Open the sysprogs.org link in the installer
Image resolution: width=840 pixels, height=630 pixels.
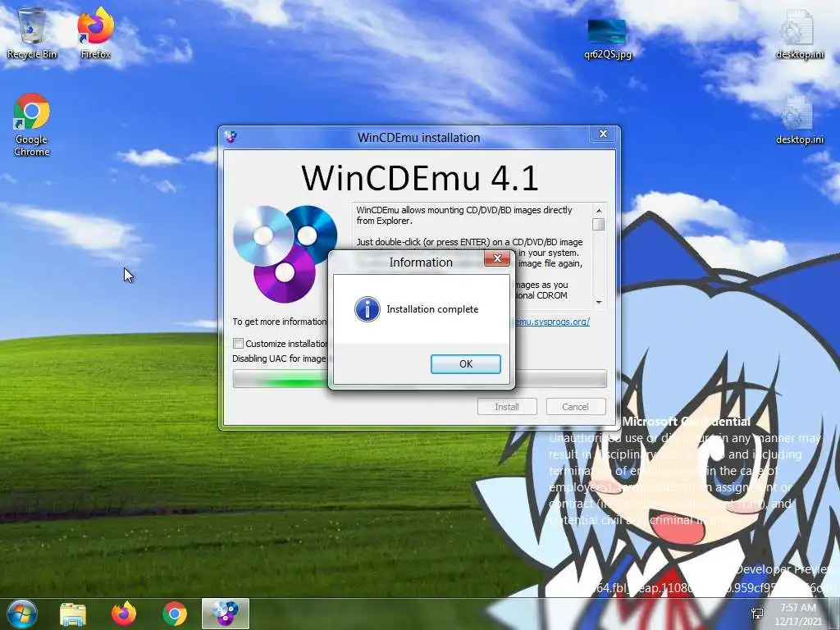click(x=552, y=322)
